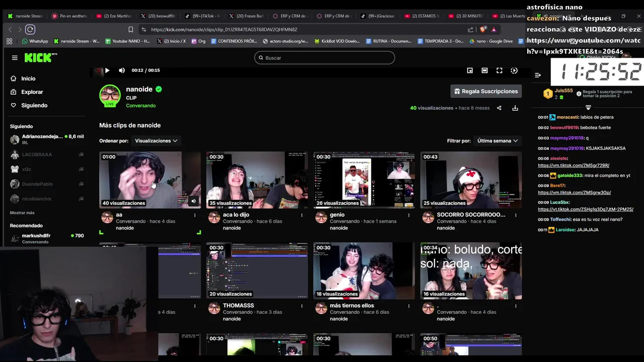This screenshot has height=362, width=644.
Task: Mute the clip player volume
Action: coord(122,70)
